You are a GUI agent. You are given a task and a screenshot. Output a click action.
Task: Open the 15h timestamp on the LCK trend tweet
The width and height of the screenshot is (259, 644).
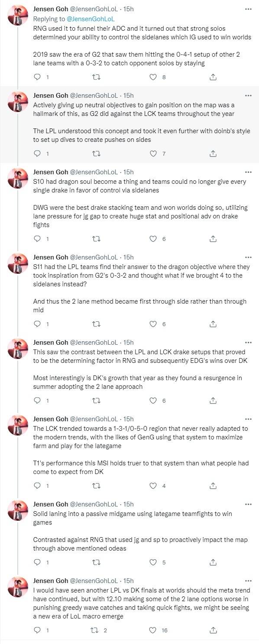point(129,419)
